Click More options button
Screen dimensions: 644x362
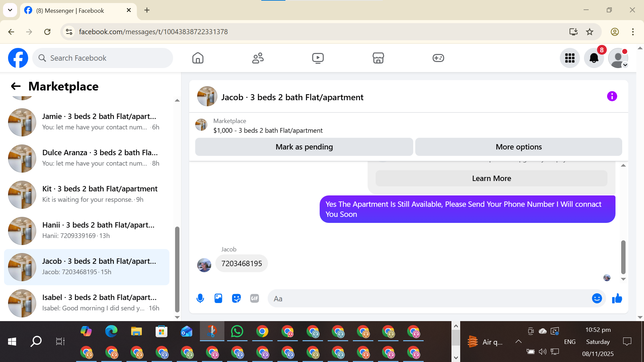[519, 147]
